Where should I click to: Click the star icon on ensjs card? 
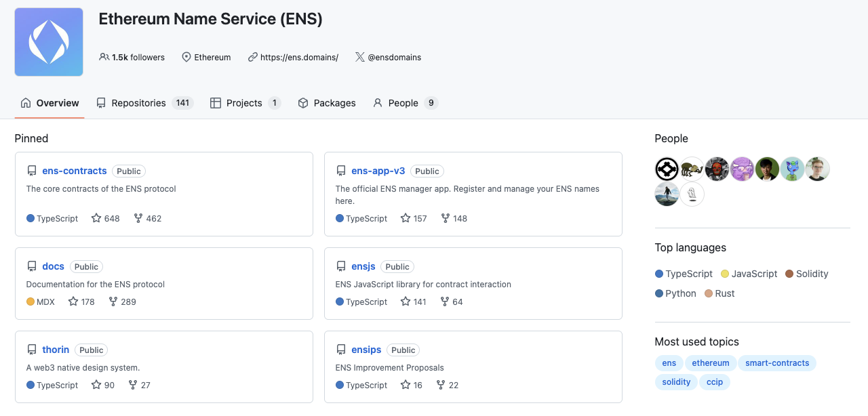point(406,301)
